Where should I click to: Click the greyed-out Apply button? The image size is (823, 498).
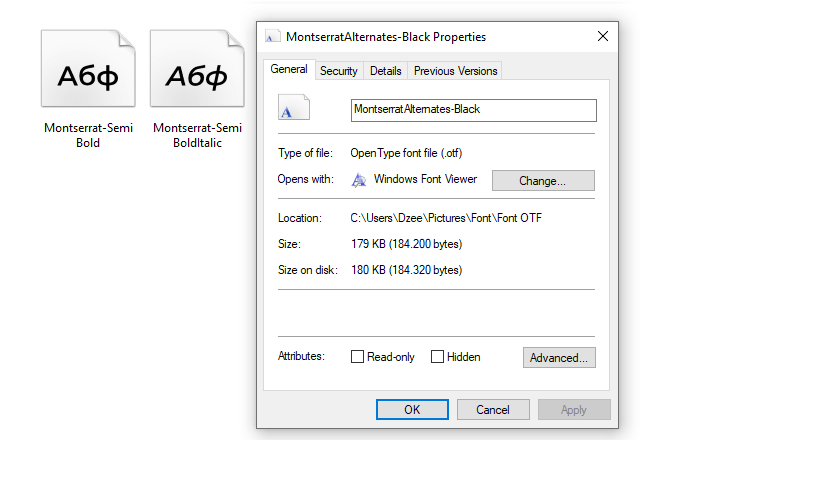point(574,409)
